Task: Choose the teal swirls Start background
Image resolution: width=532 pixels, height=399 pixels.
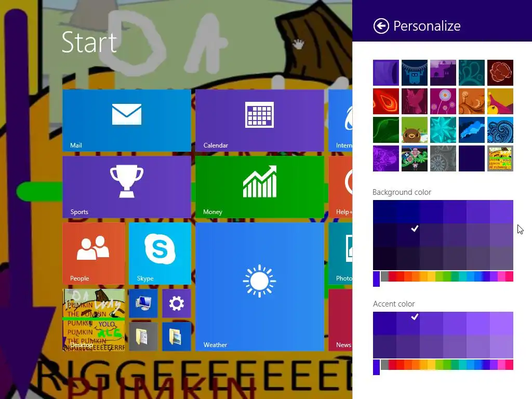Action: pyautogui.click(x=472, y=73)
